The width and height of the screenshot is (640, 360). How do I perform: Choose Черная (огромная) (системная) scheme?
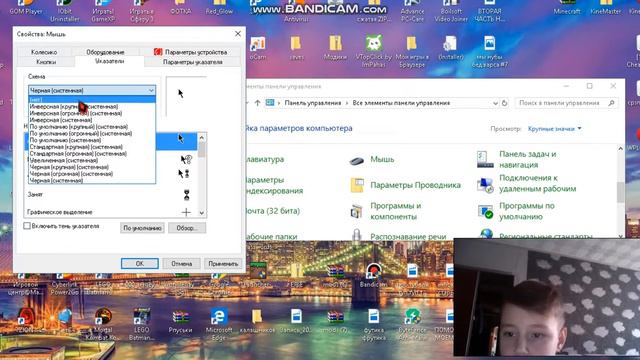click(x=92, y=173)
